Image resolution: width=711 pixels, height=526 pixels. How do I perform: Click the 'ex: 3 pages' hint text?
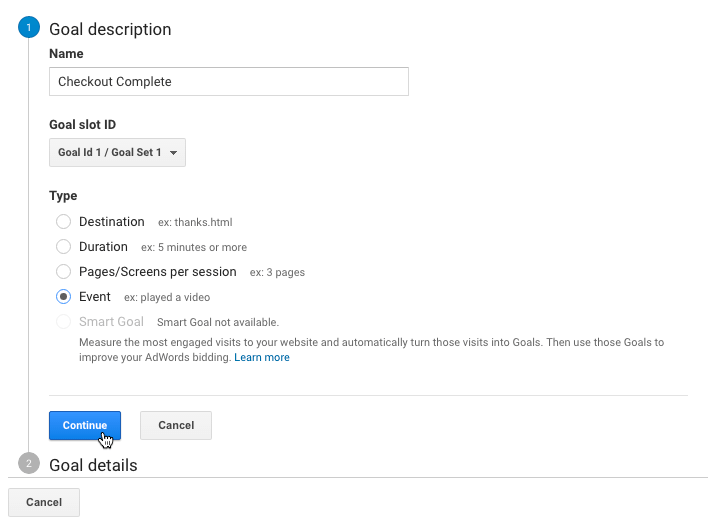point(277,272)
